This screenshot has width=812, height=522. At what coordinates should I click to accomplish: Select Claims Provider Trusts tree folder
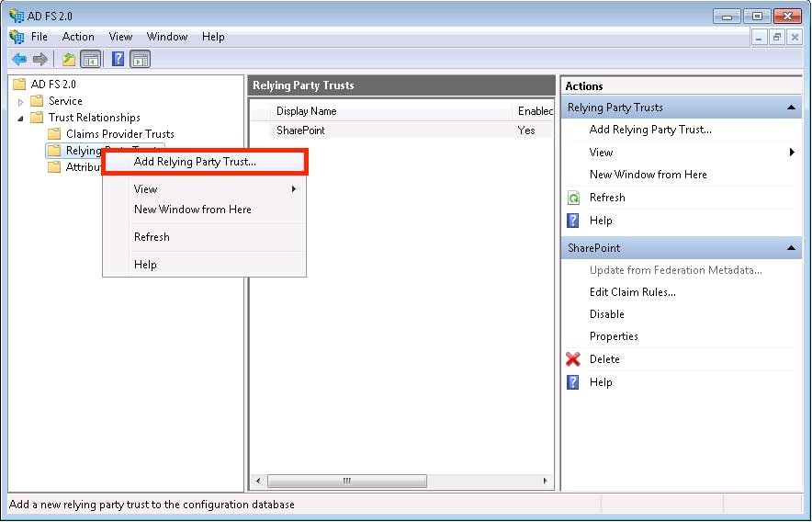click(x=119, y=134)
